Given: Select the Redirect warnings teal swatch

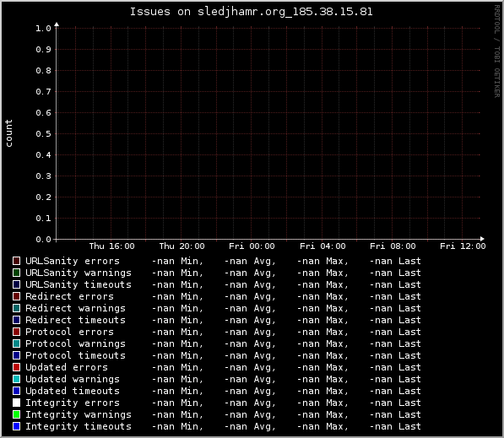Looking at the screenshot, I should 16,308.
